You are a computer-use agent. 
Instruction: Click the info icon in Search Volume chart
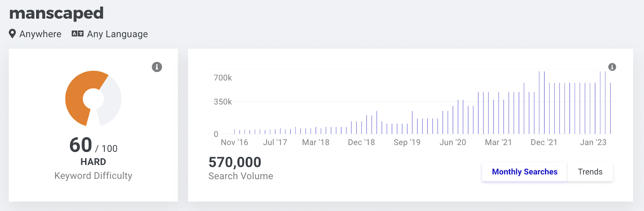pyautogui.click(x=612, y=67)
